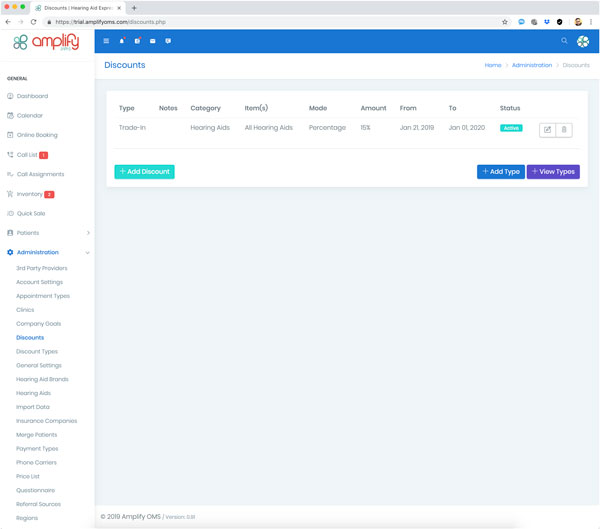Click the Quick Sale sidebar icon
The height and width of the screenshot is (529, 600).
10,213
